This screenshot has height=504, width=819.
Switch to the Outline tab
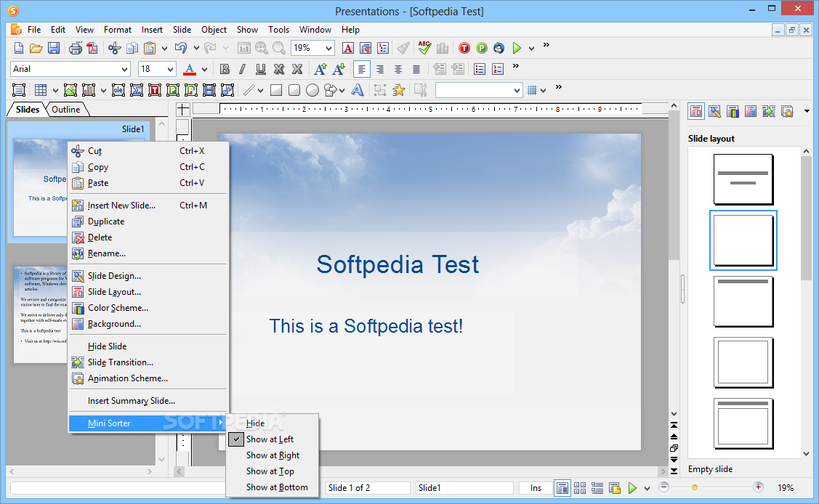click(x=66, y=110)
